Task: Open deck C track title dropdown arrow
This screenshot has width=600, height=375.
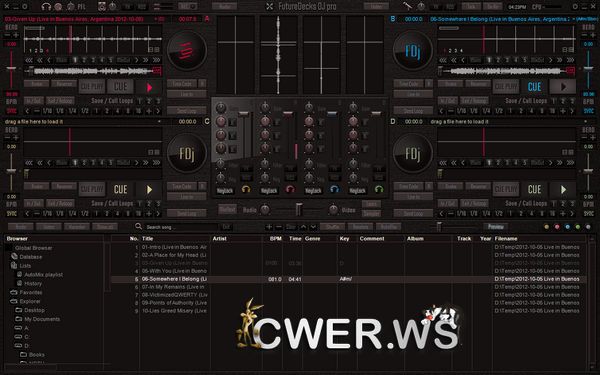Action: coord(159,121)
